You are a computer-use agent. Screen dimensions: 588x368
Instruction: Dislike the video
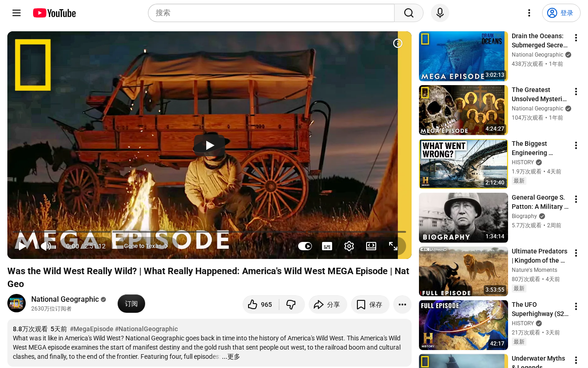click(292, 305)
